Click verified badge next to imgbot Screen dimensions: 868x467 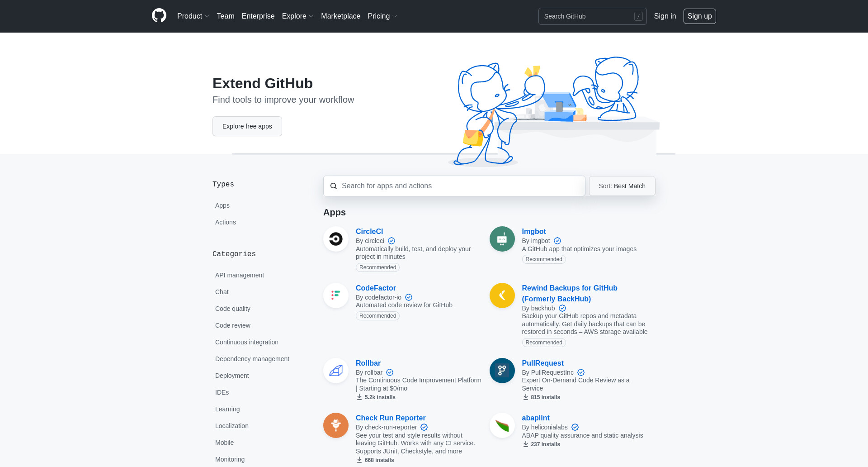click(557, 241)
